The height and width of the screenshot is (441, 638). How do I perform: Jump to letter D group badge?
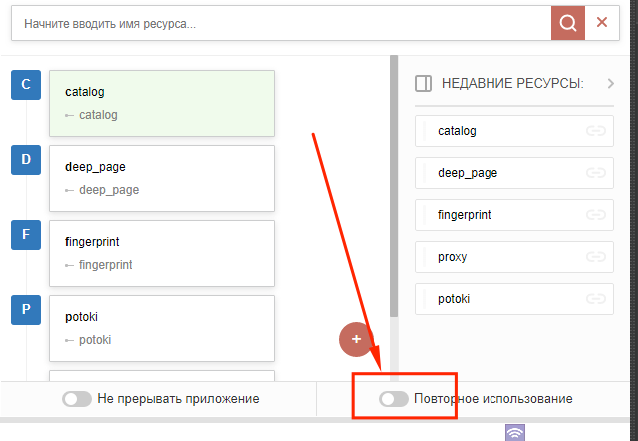26,159
